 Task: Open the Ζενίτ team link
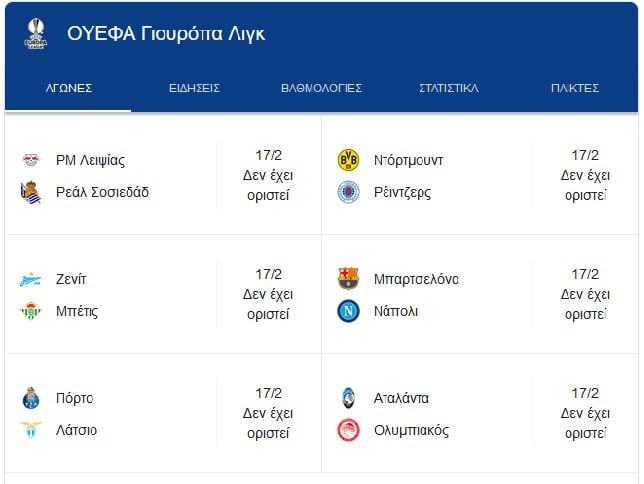click(x=71, y=279)
